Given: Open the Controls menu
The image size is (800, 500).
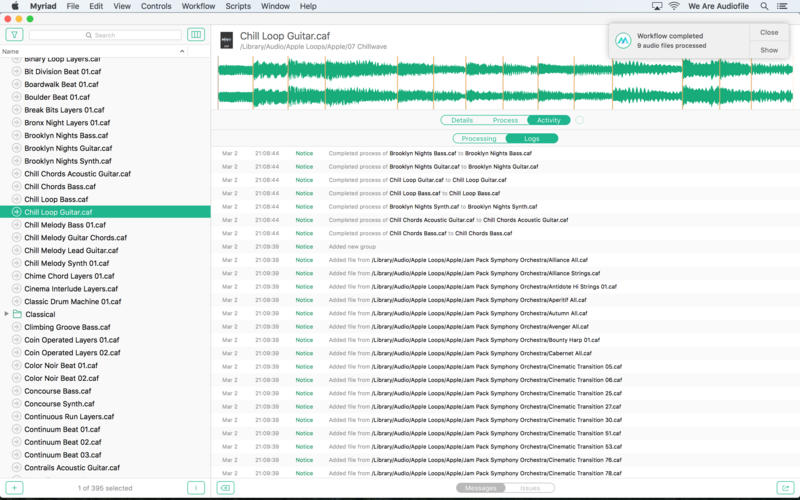Looking at the screenshot, I should (x=156, y=6).
